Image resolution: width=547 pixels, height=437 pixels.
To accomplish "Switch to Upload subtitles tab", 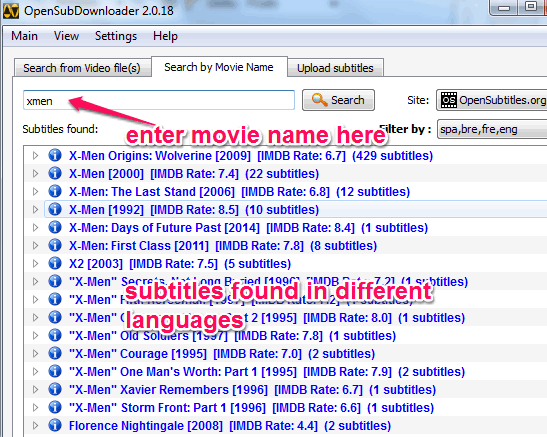I will [x=335, y=68].
